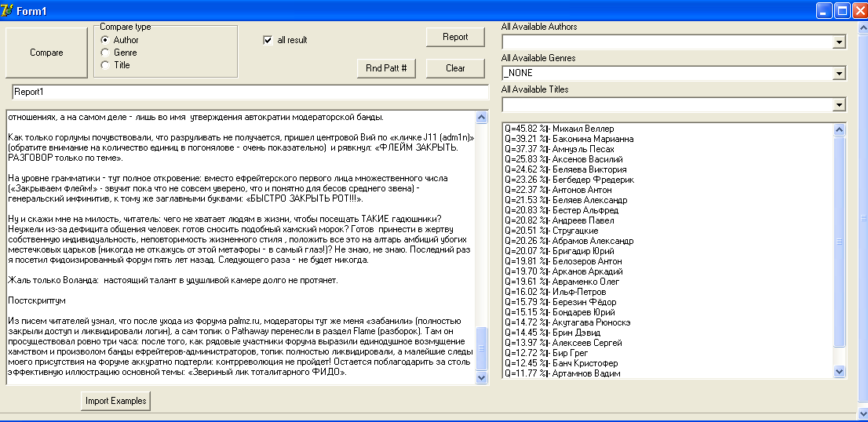Select the Бестер Альфред result row
Image resolution: width=868 pixels, height=422 pixels.
(668, 210)
